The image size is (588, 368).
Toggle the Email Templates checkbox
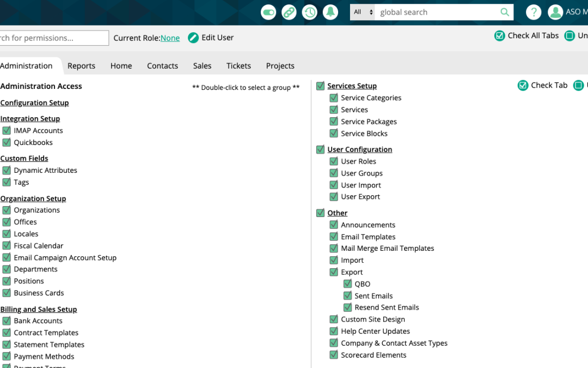[334, 237]
